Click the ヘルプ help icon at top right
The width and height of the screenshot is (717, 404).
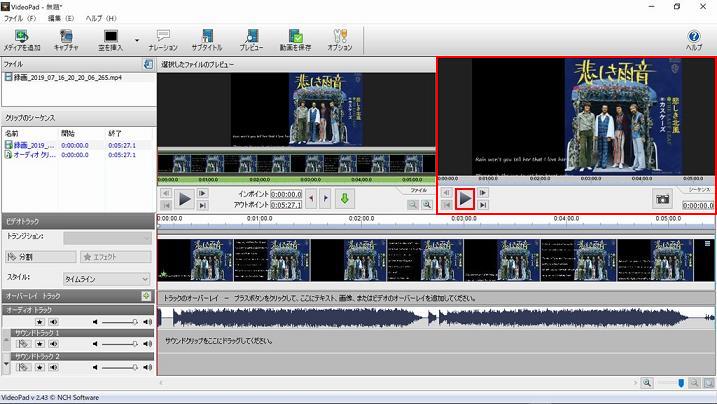point(694,40)
